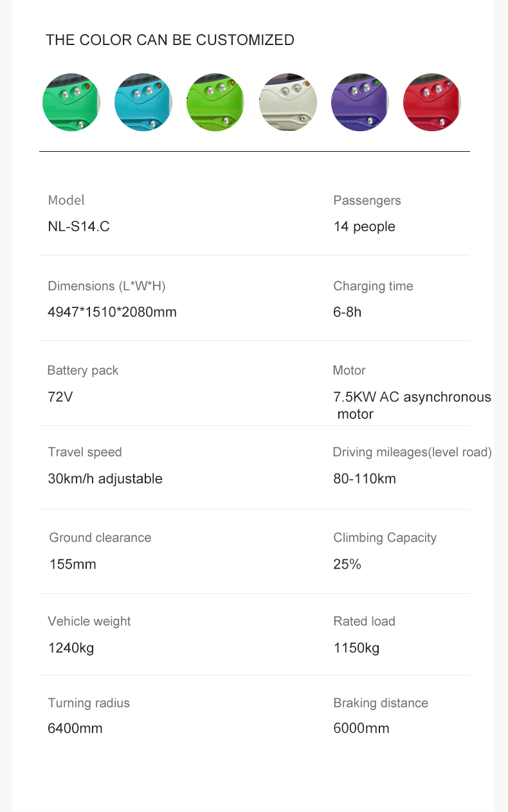Select the dimensions 4947*1510*2080mm text
Image resolution: width=508 pixels, height=812 pixels.
point(112,312)
